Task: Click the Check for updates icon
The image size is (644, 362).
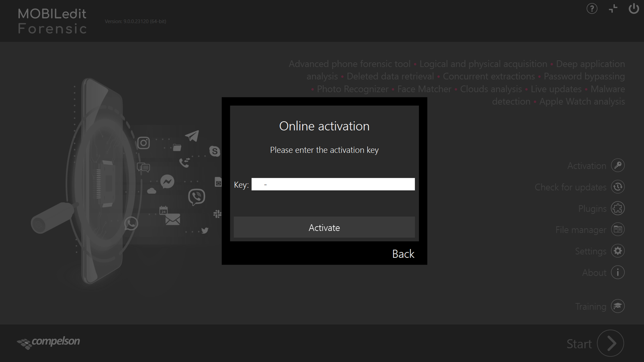Action: (x=617, y=187)
